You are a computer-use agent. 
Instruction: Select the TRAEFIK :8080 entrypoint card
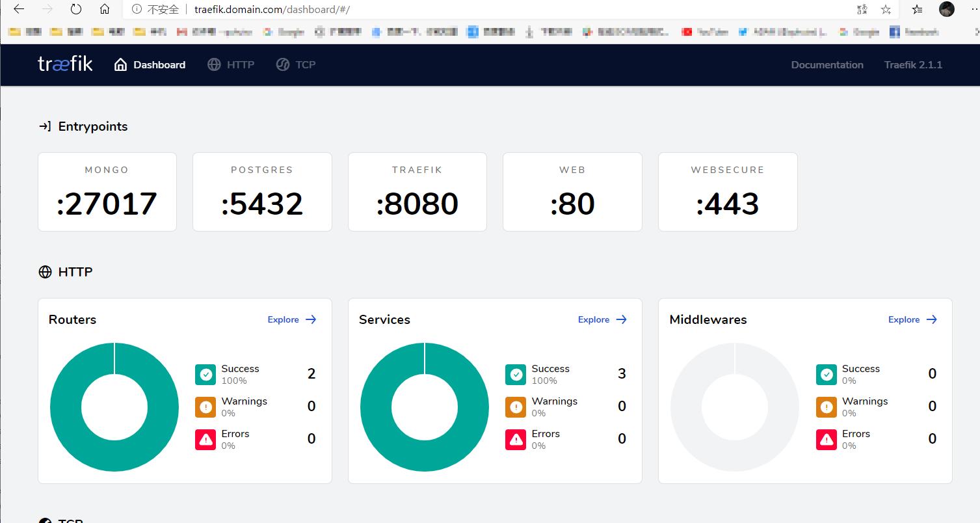coord(417,192)
